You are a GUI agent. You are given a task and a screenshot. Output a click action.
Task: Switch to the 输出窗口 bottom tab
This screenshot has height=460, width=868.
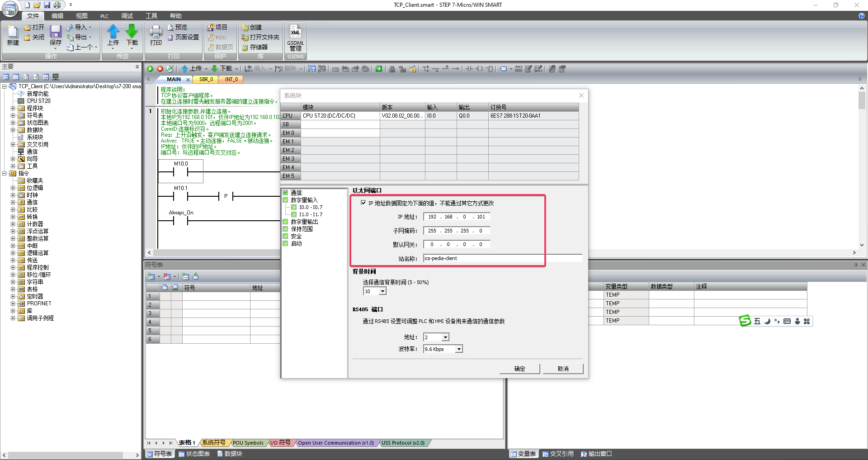point(596,454)
